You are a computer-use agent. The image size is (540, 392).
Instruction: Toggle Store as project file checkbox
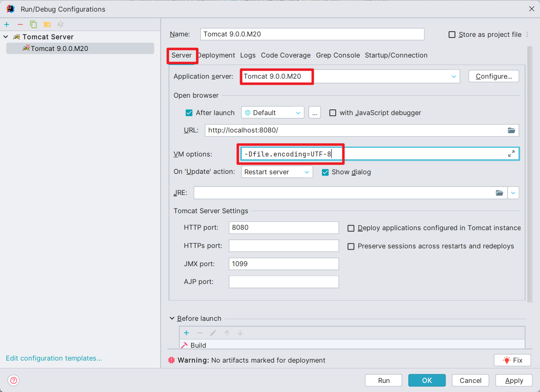tap(452, 34)
